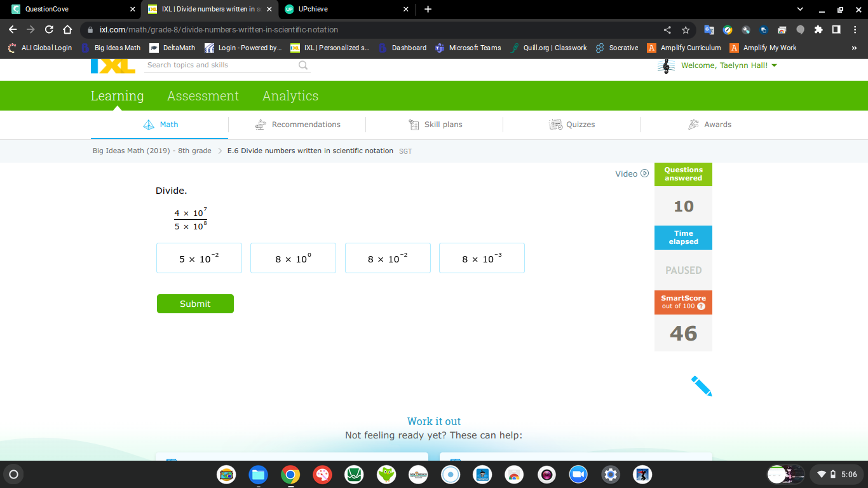Image resolution: width=868 pixels, height=488 pixels.
Task: Select answer 5 × 10⁻²
Action: click(x=199, y=258)
